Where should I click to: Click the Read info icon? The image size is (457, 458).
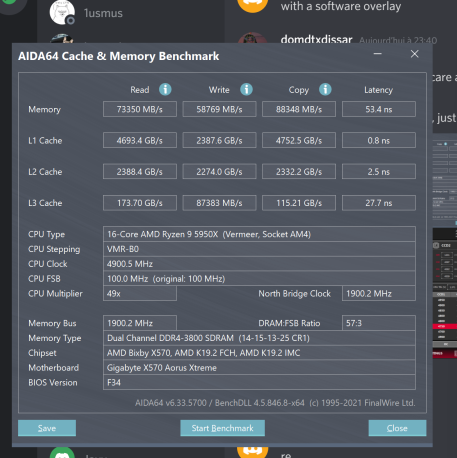click(x=165, y=89)
